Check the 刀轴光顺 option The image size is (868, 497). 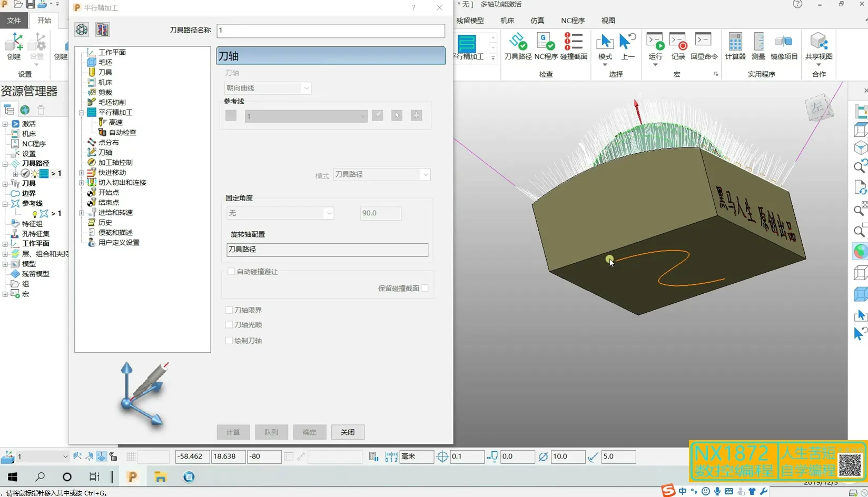tap(229, 325)
